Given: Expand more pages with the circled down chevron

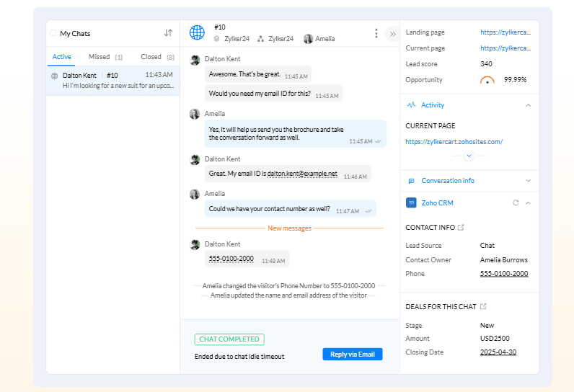Looking at the screenshot, I should pos(469,156).
